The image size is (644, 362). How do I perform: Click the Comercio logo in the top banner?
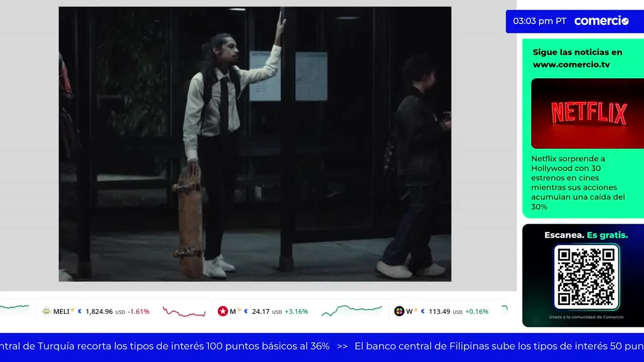pos(601,21)
